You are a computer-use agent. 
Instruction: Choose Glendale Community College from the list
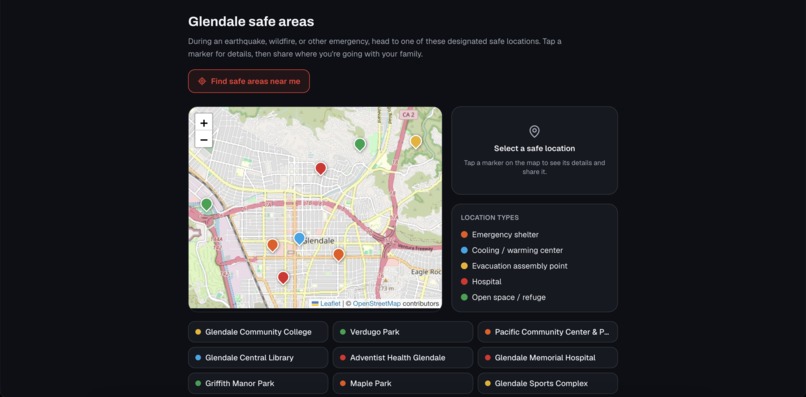pyautogui.click(x=258, y=332)
